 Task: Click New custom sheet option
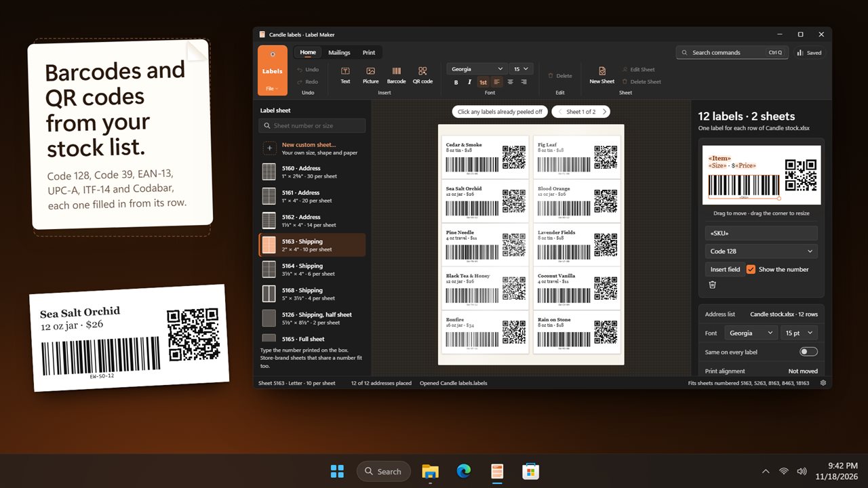pyautogui.click(x=312, y=148)
